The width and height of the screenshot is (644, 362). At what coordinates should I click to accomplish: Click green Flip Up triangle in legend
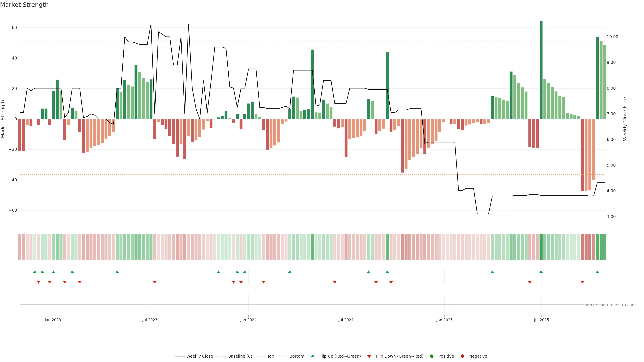[x=312, y=356]
